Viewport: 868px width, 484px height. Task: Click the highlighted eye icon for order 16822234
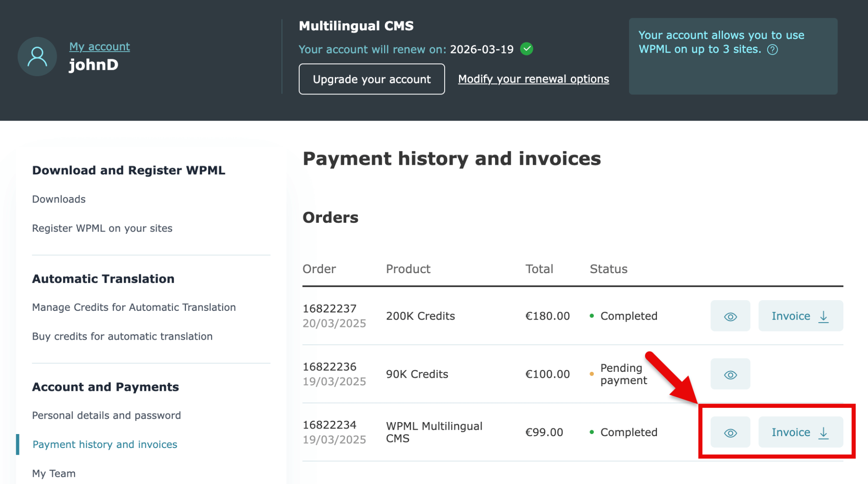tap(730, 432)
